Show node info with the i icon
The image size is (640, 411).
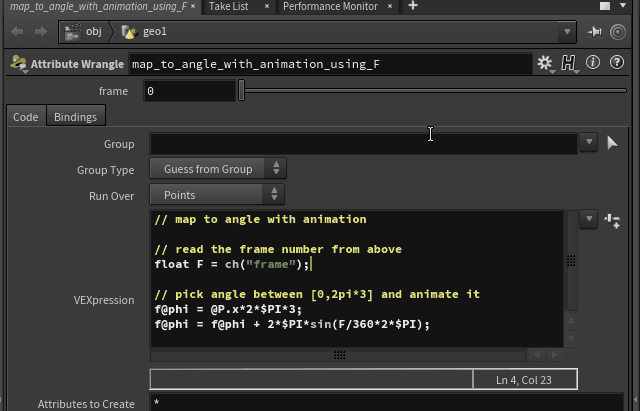pyautogui.click(x=593, y=62)
